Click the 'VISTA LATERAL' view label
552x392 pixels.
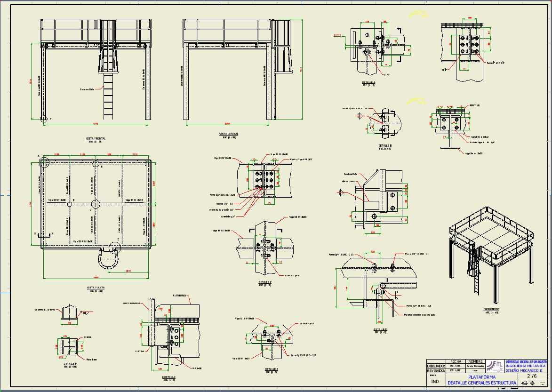(x=229, y=134)
